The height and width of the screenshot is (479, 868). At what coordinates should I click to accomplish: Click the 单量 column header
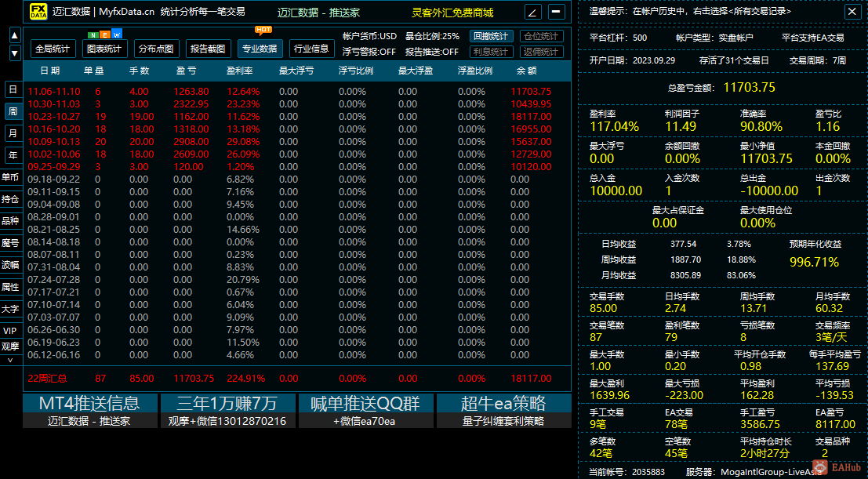point(94,71)
